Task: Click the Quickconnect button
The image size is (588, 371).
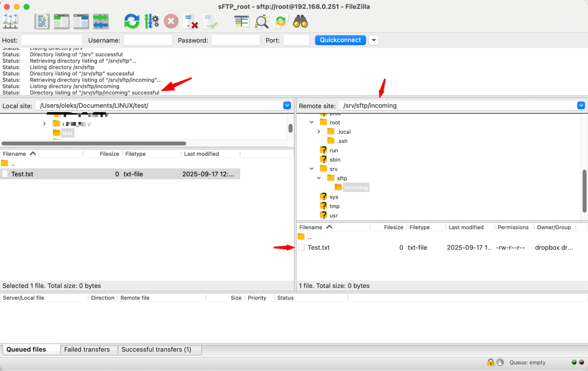Action: pos(340,40)
